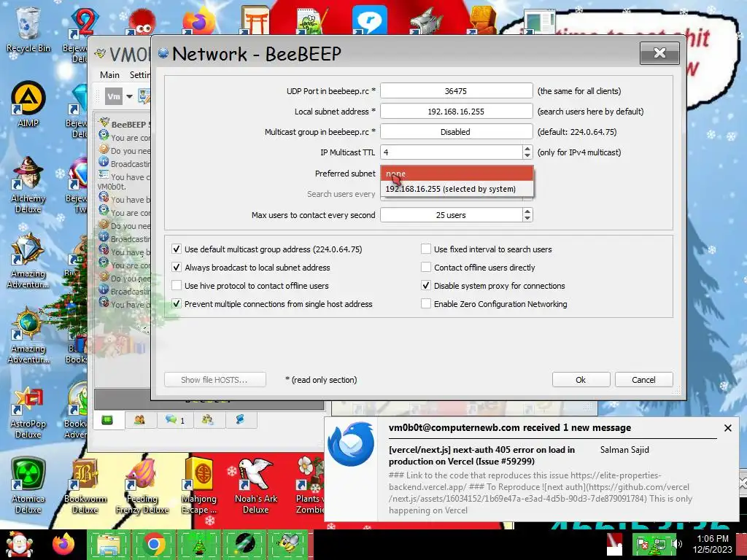Open Firefox from the taskbar

64,544
